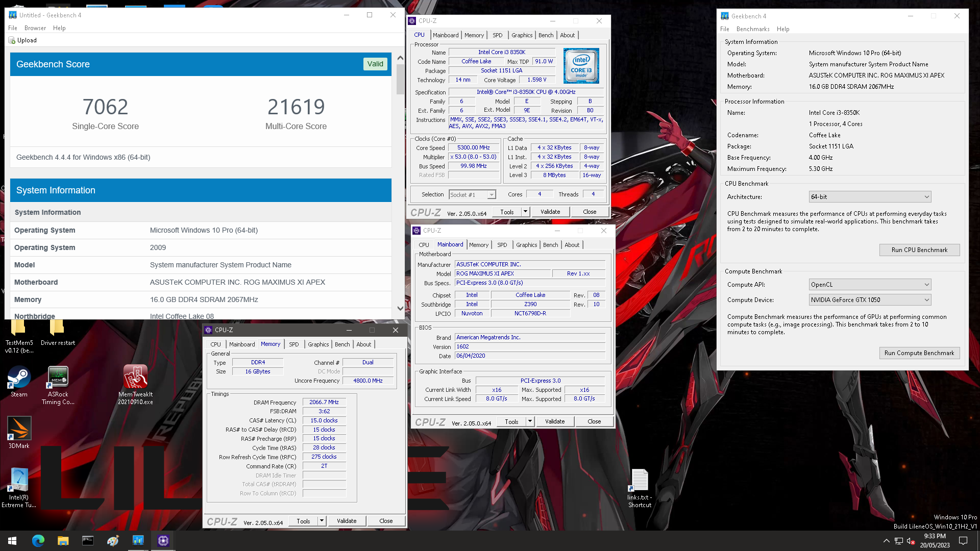Screen dimensions: 980x551
Task: Open Command Prompt taskbar icon
Action: click(x=88, y=541)
